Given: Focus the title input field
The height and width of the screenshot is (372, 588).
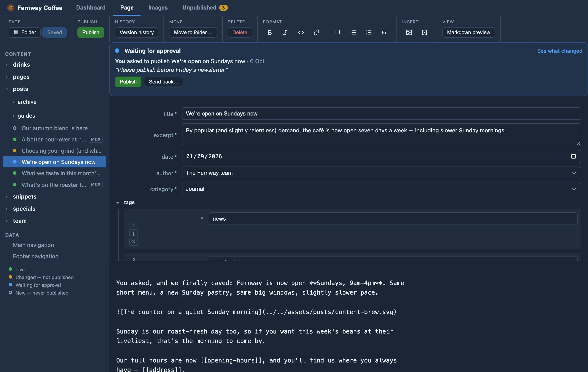Looking at the screenshot, I should [x=381, y=114].
